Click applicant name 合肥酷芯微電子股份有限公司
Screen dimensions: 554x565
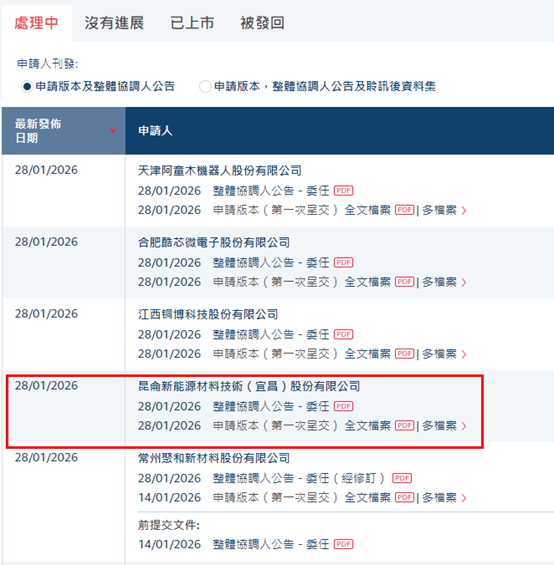[214, 243]
